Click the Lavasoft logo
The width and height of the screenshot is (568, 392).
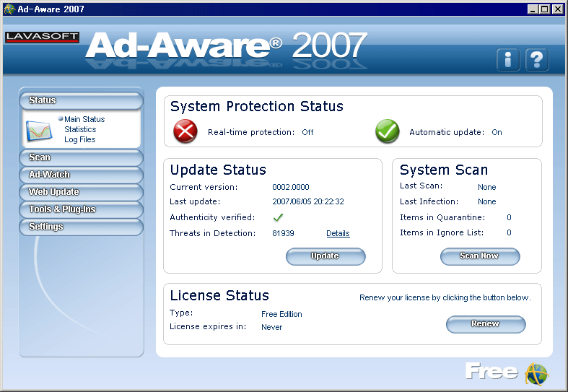pos(43,37)
